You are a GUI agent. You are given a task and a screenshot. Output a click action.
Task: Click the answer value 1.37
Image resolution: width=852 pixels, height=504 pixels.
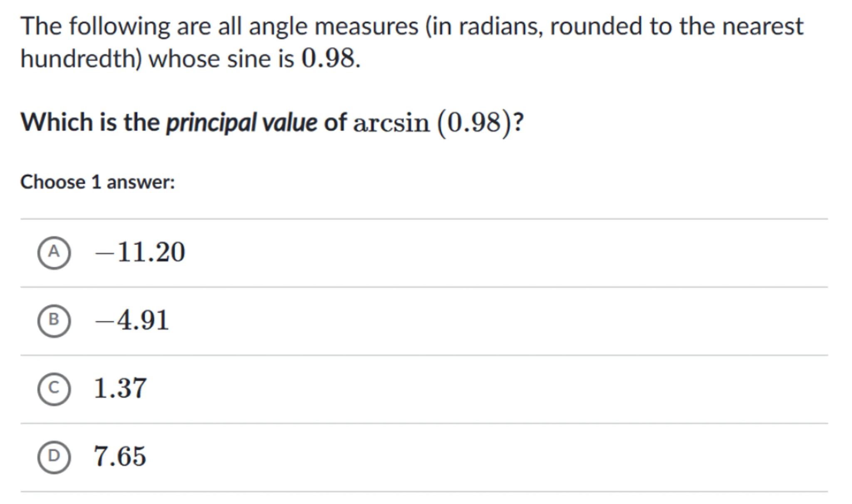(x=120, y=389)
